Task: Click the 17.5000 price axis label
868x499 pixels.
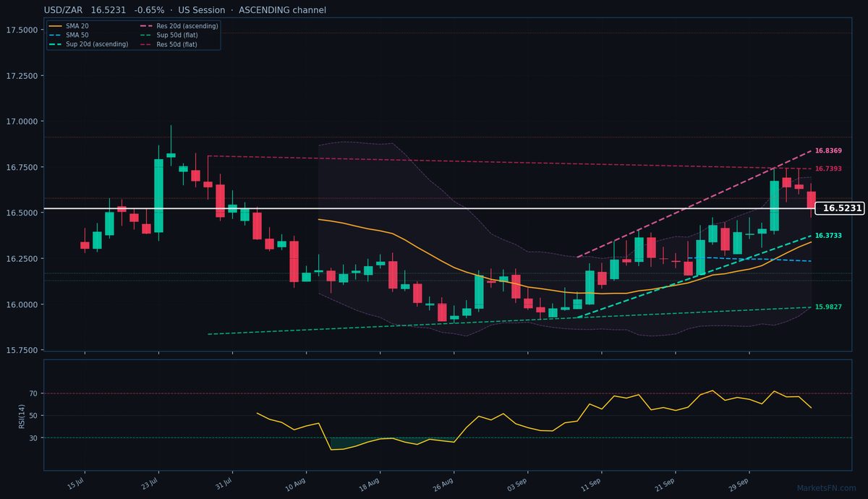Action: click(x=22, y=30)
